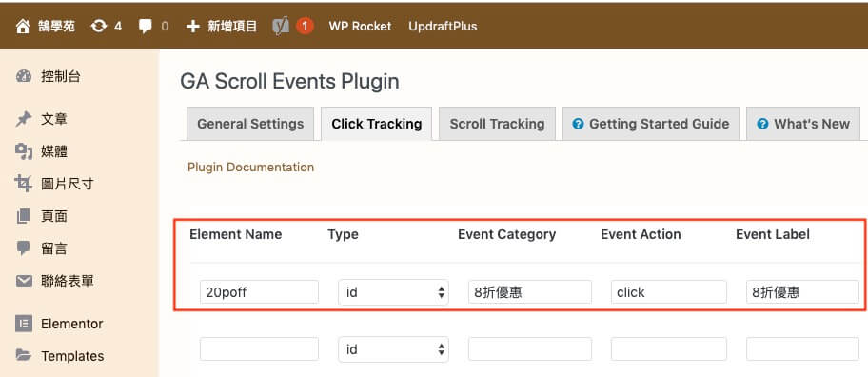
Task: Click the empty Event Label field in second row
Action: click(802, 349)
